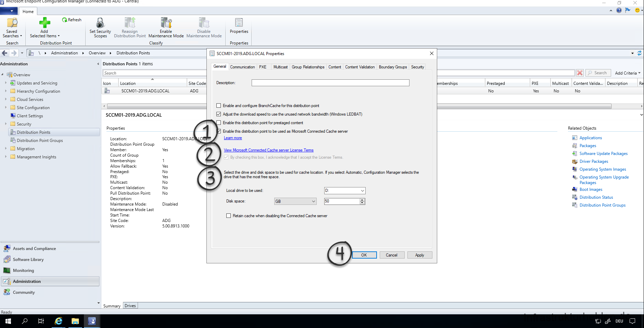The width and height of the screenshot is (644, 328).
Task: Click Add Selected Items green plus icon
Action: tap(45, 23)
